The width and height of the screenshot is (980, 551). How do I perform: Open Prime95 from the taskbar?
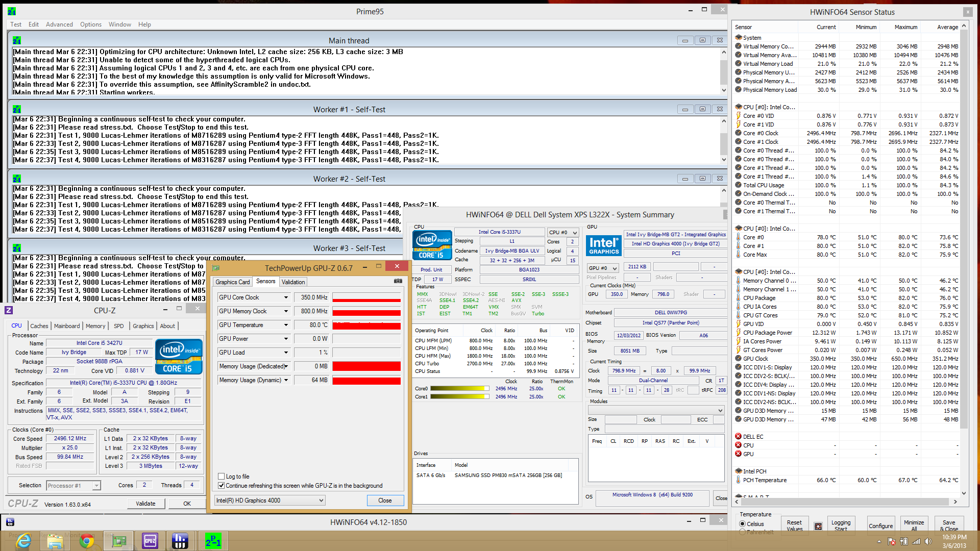click(213, 541)
